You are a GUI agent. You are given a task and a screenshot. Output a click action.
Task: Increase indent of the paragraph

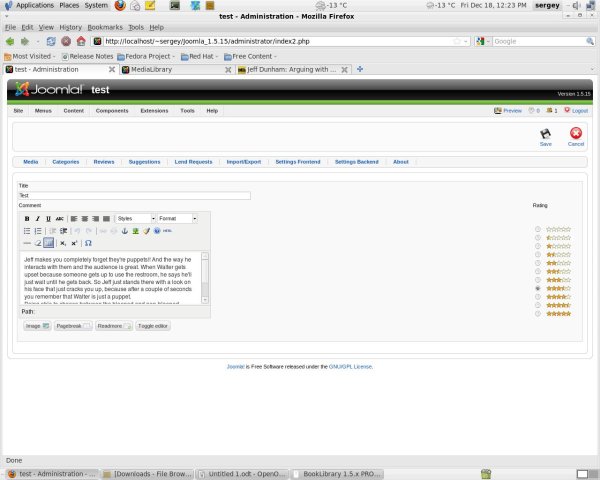(64, 231)
